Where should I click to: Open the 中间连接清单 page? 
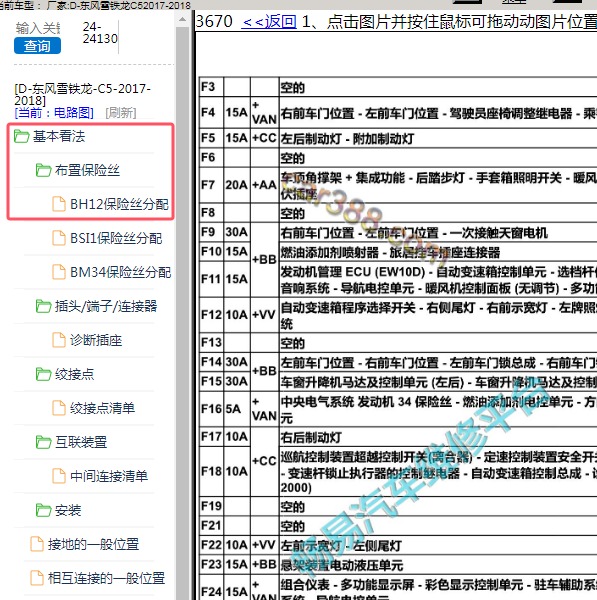[x=109, y=476]
